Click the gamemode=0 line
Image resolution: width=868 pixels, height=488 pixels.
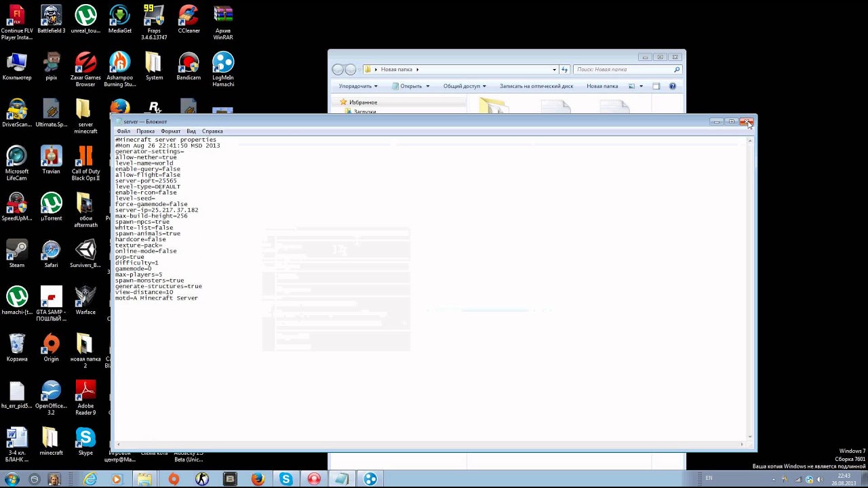pyautogui.click(x=134, y=268)
